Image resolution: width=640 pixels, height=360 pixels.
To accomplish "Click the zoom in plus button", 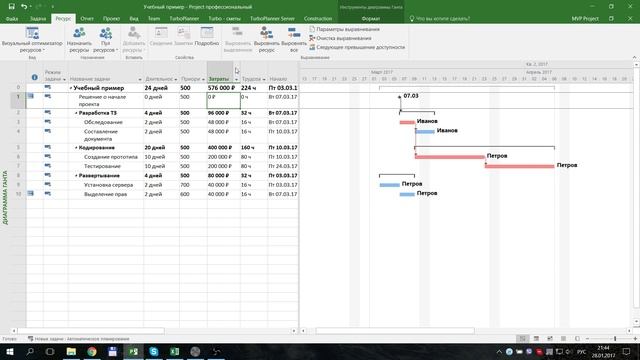I will pyautogui.click(x=635, y=339).
